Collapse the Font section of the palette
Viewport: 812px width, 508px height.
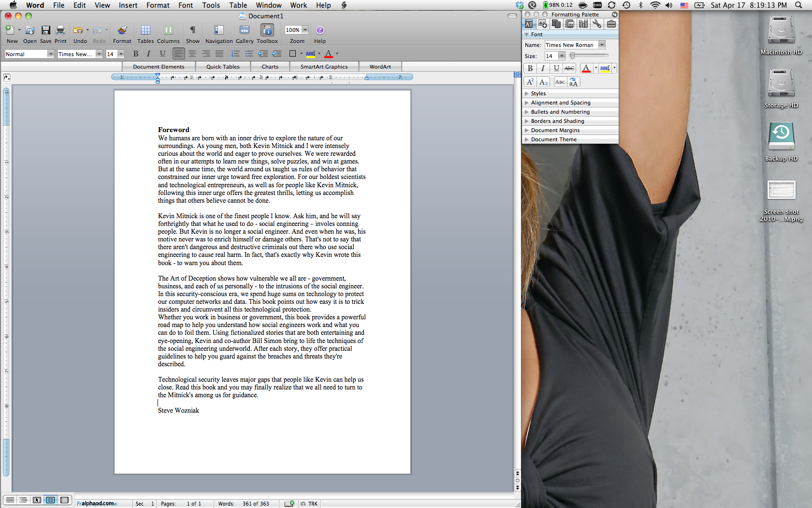[x=527, y=35]
